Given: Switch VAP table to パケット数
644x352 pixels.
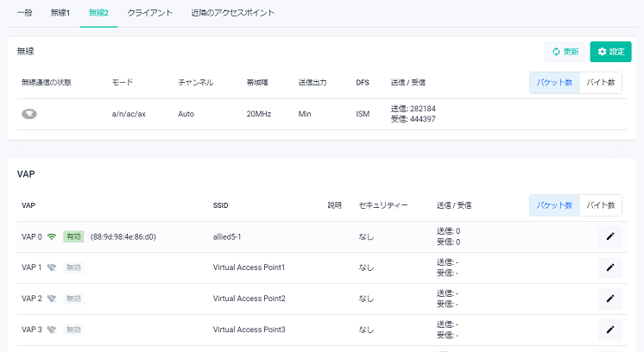Looking at the screenshot, I should tap(554, 205).
